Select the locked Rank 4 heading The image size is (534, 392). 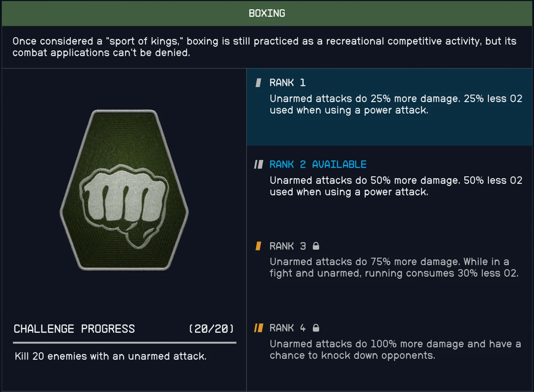point(287,328)
